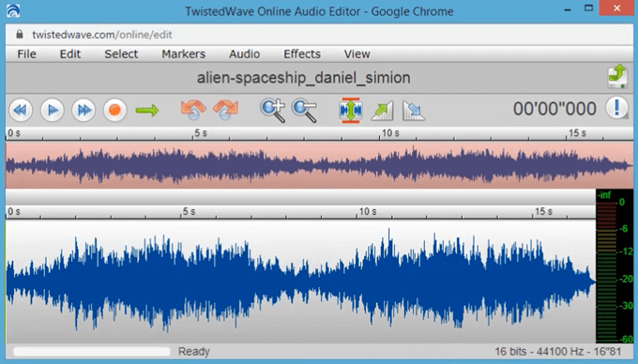The image size is (638, 364).
Task: Click the file title alien-spaceship_daniel_simion
Action: 304,78
